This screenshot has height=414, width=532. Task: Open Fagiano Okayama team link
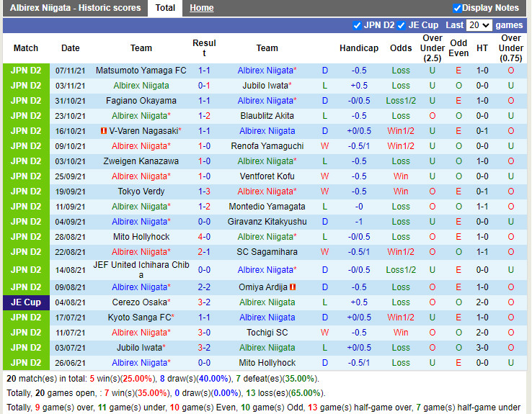141,101
